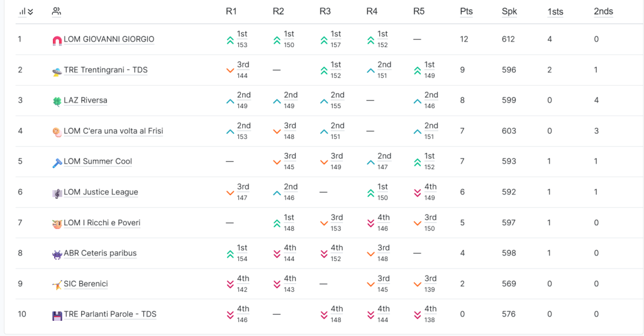Open the LOM Summer Cool team link

coord(97,161)
